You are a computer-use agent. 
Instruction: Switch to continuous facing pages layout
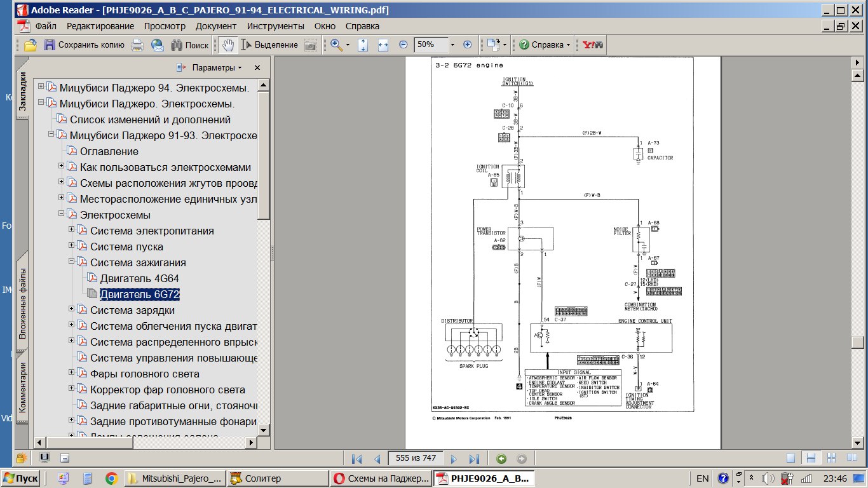pos(830,458)
